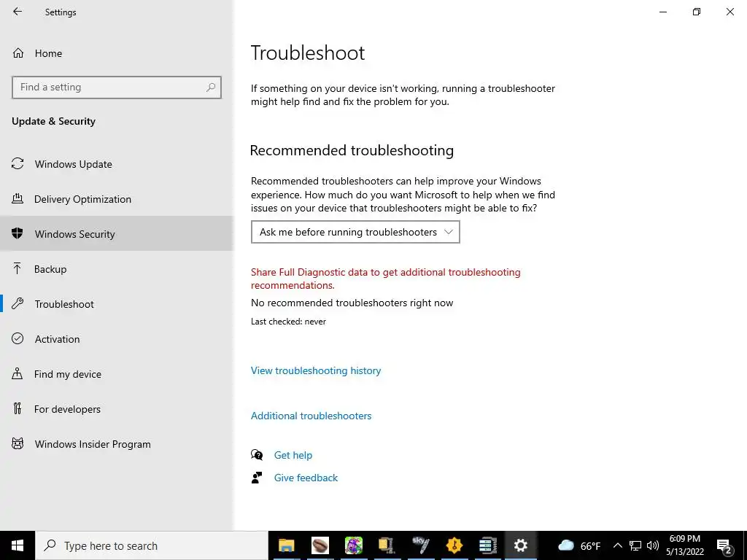Open the colorful game app on taskbar
The width and height of the screenshot is (747, 560).
click(x=354, y=545)
